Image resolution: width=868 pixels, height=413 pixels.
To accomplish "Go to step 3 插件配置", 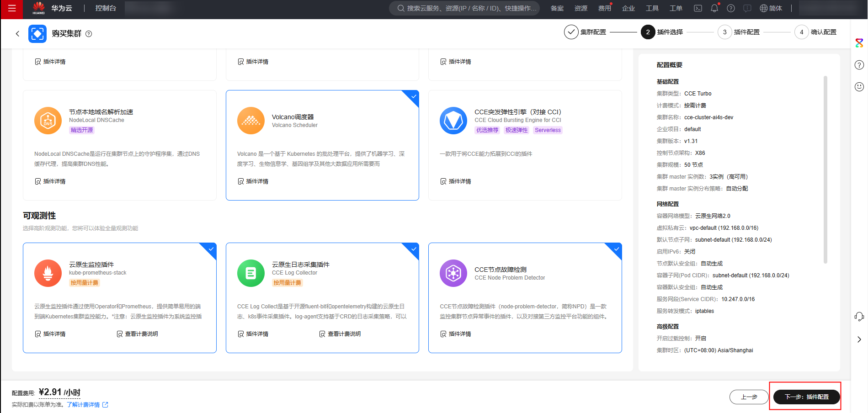I will coord(739,32).
